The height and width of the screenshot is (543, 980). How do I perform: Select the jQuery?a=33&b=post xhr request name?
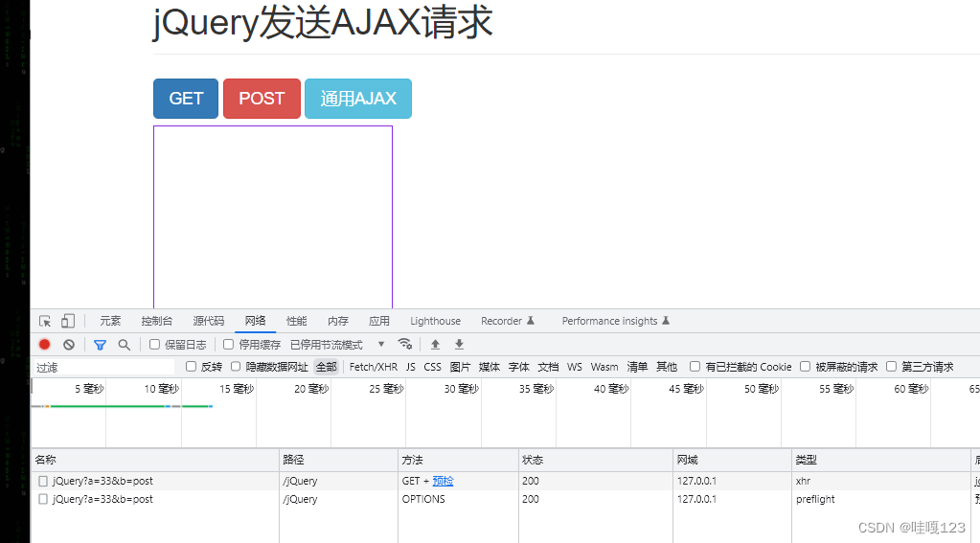pyautogui.click(x=103, y=481)
